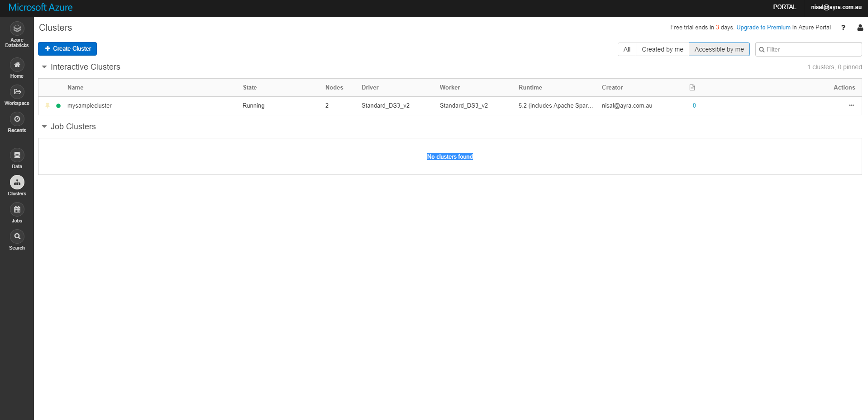Click the Create Cluster button

pos(67,49)
